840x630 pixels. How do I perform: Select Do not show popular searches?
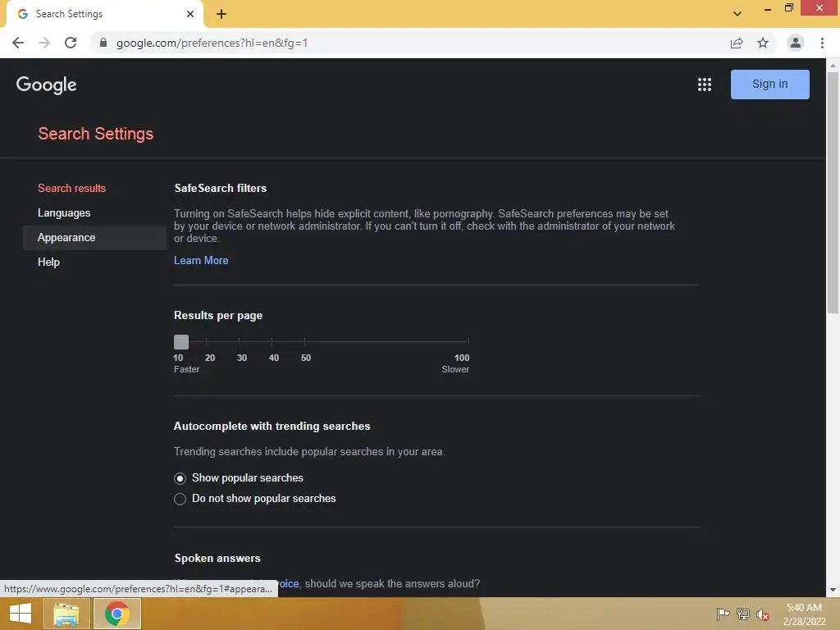(x=180, y=499)
